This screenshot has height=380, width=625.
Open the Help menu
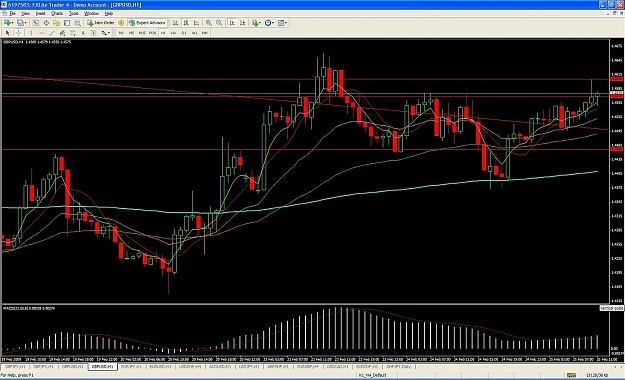108,13
